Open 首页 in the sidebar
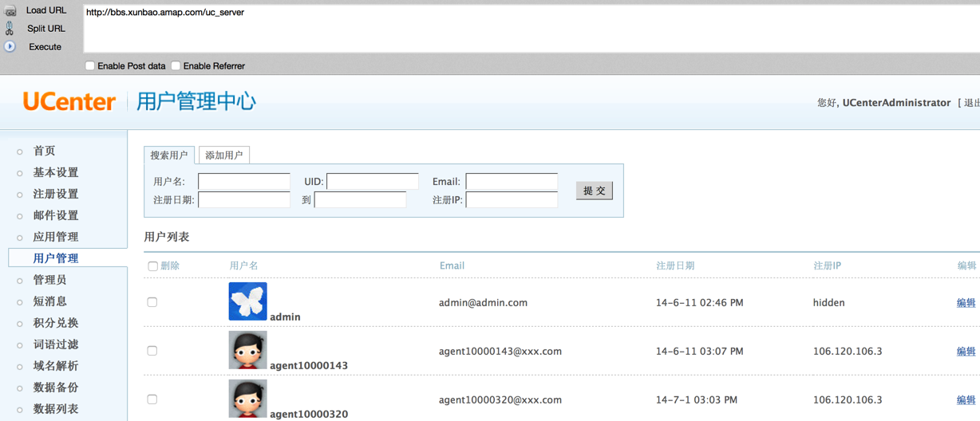 coord(44,151)
